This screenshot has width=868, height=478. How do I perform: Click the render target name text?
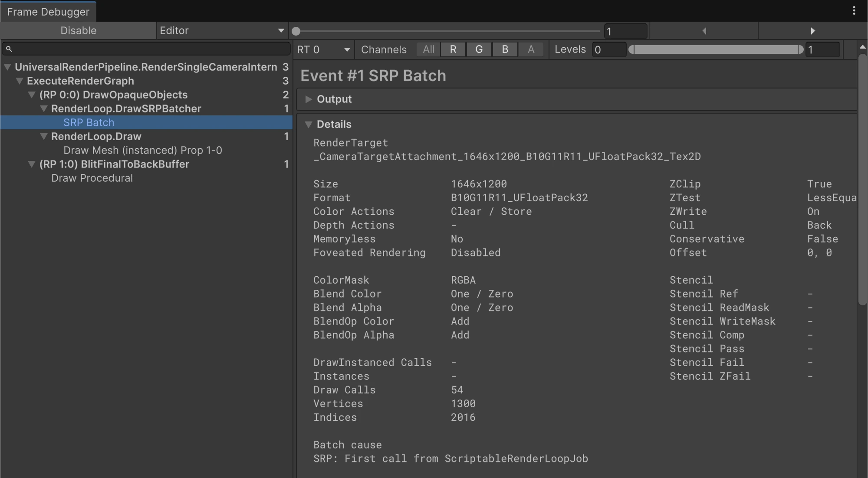[x=507, y=157]
